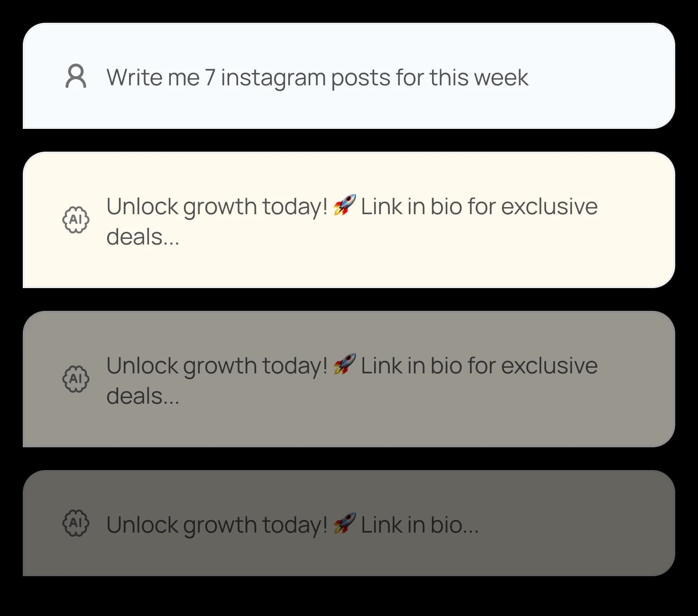The width and height of the screenshot is (698, 616).
Task: Expand the truncated "deals..." in the cream card
Action: pyautogui.click(x=143, y=236)
